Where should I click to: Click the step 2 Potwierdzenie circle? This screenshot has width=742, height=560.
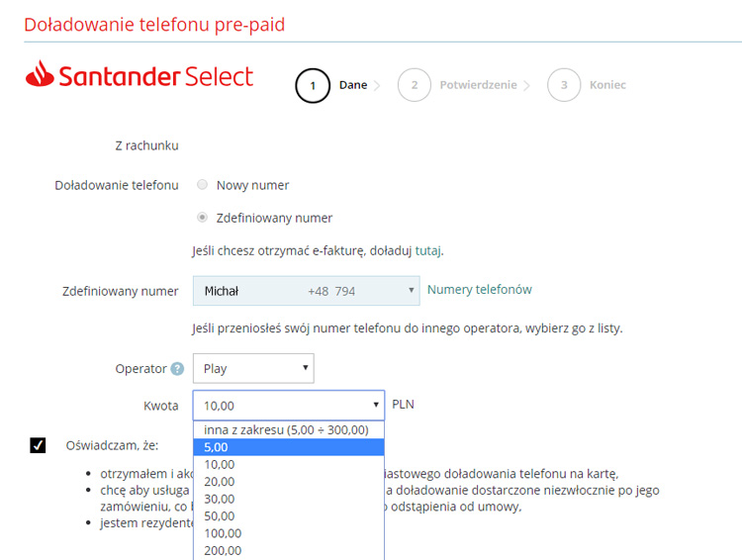414,86
